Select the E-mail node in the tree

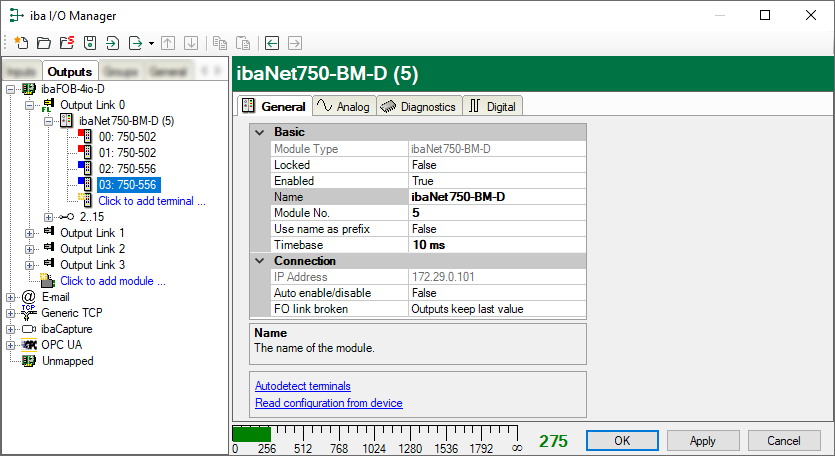pyautogui.click(x=55, y=297)
